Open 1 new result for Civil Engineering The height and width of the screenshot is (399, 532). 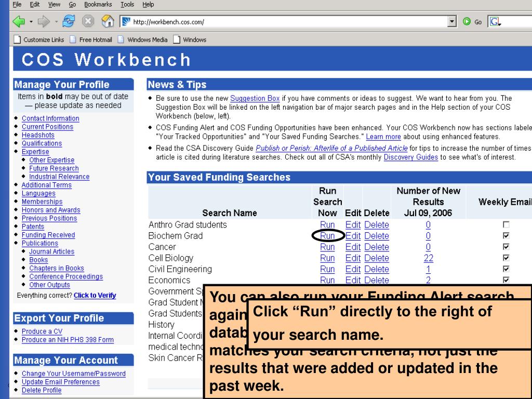coord(428,269)
